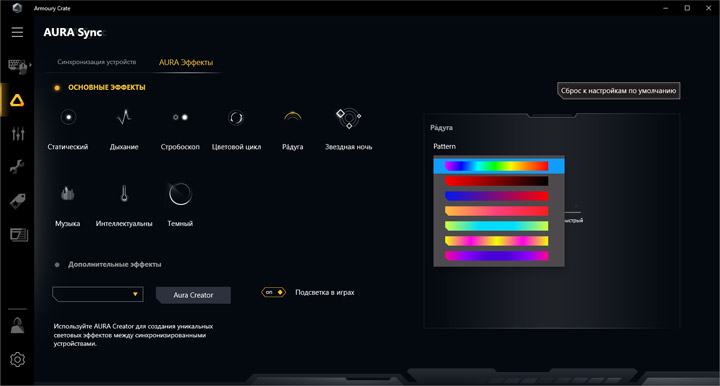Open the Devices keyboard icon in sidebar
Image resolution: width=720 pixels, height=386 pixels.
(x=17, y=66)
